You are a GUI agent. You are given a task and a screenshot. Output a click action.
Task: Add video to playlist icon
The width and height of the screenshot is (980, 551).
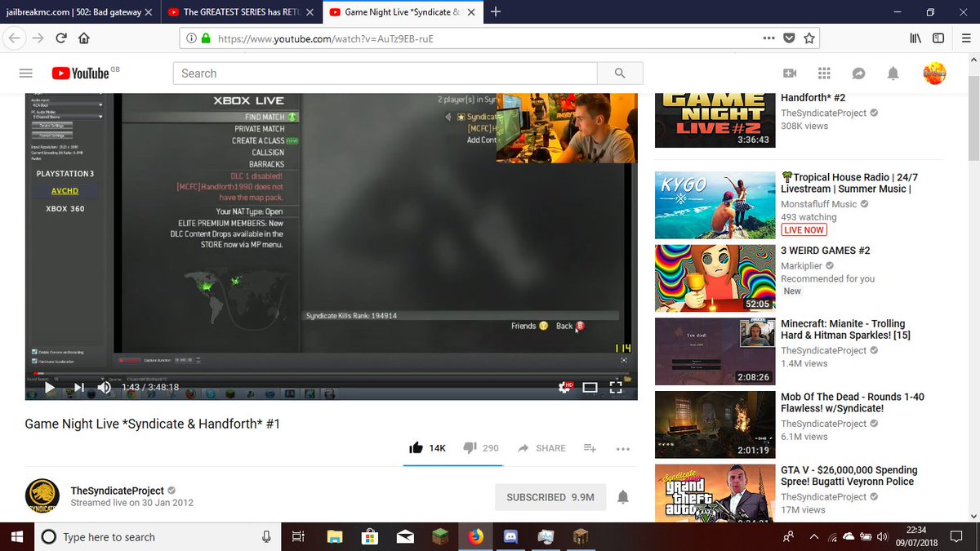590,448
